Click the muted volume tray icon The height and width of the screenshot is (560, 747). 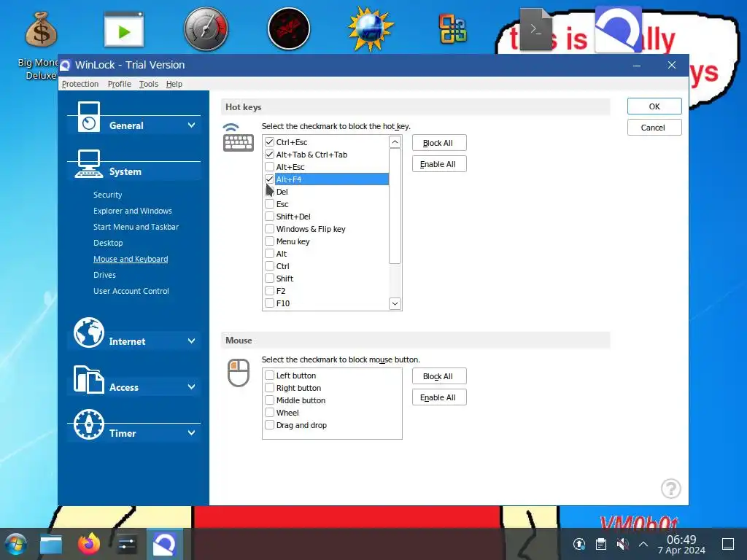click(622, 544)
